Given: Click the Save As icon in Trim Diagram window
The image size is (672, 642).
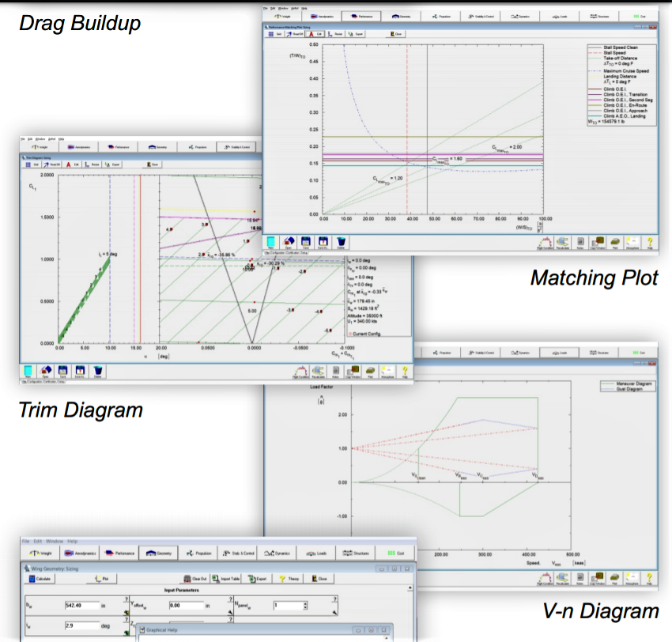Looking at the screenshot, I should tap(80, 371).
